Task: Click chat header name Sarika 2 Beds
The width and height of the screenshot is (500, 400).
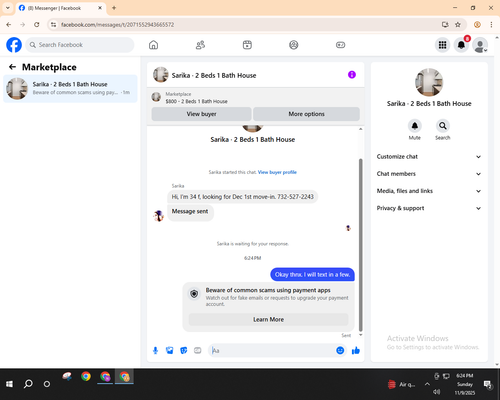Action: pyautogui.click(x=214, y=75)
